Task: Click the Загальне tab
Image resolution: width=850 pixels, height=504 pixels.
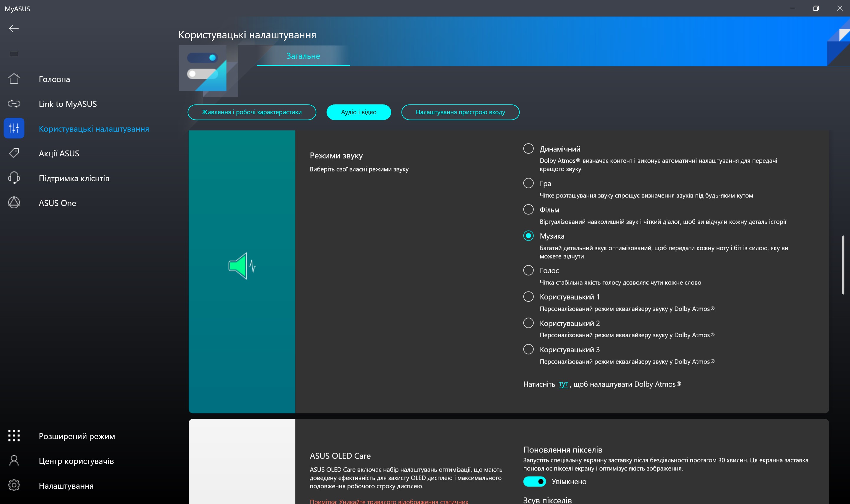Action: point(303,56)
